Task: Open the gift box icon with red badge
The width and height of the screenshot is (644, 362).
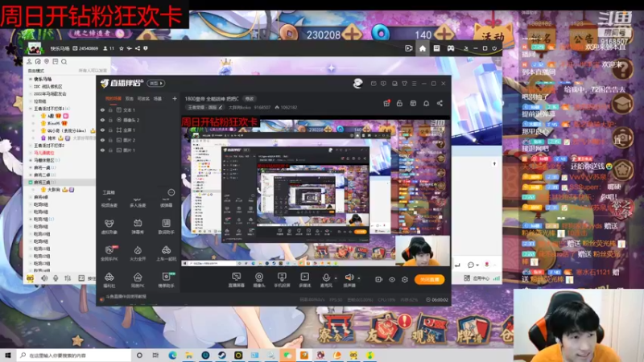Action: point(386,104)
